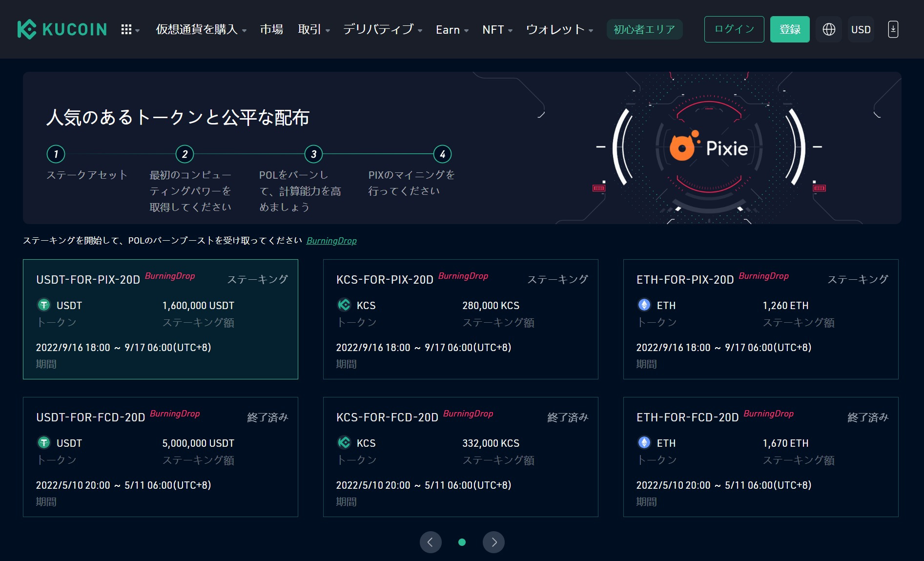This screenshot has height=561, width=924.
Task: Open the BurningDrop link
Action: coord(331,241)
